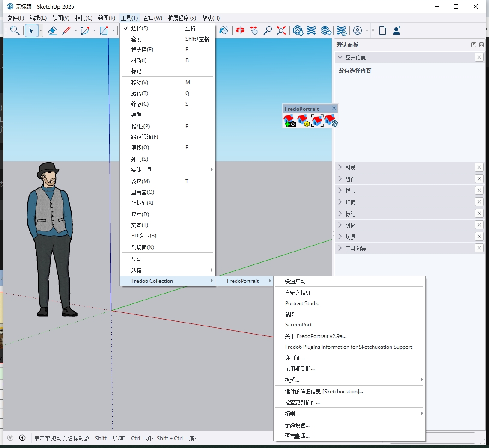Open the dropdown arrow beside the Select tool
Viewport: 489px width, 448px height.
(x=40, y=30)
